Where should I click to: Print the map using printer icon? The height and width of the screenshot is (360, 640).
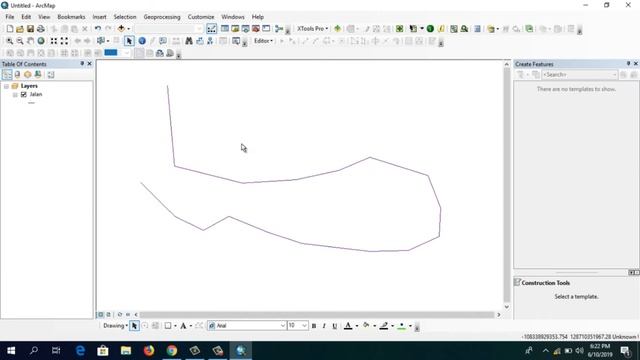41,29
